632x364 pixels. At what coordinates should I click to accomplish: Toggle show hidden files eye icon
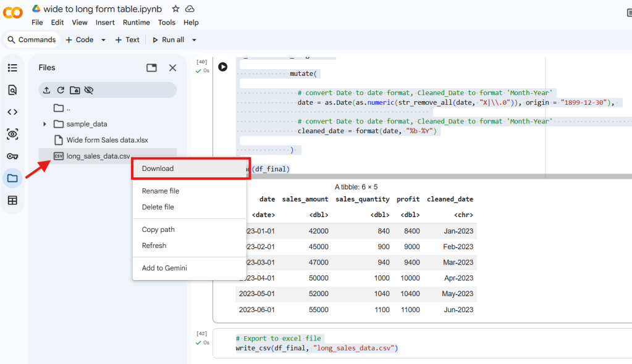coord(89,90)
